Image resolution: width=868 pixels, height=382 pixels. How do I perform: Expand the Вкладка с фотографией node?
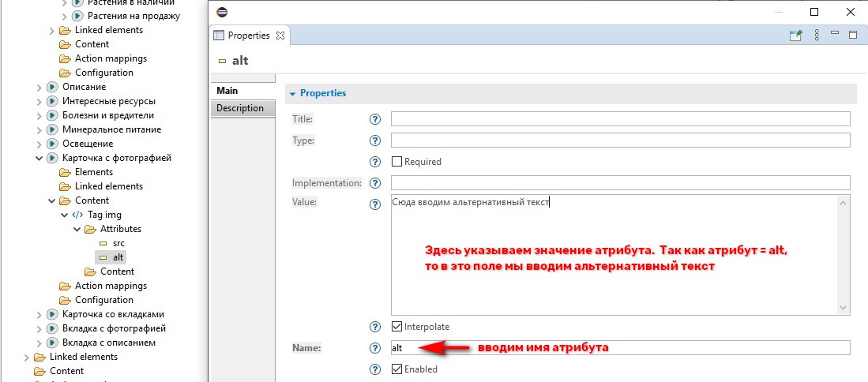tap(39, 328)
